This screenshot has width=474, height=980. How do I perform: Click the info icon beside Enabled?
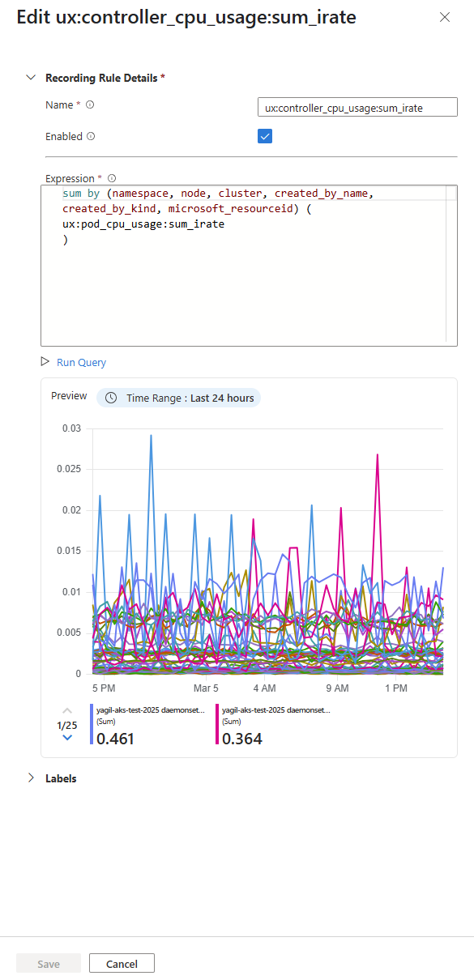pos(89,136)
